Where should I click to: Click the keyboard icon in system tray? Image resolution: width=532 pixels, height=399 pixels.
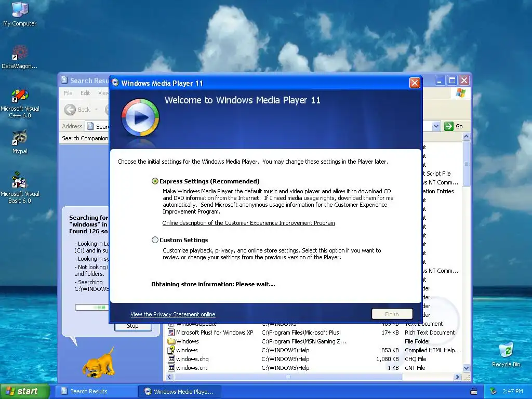[x=474, y=392]
